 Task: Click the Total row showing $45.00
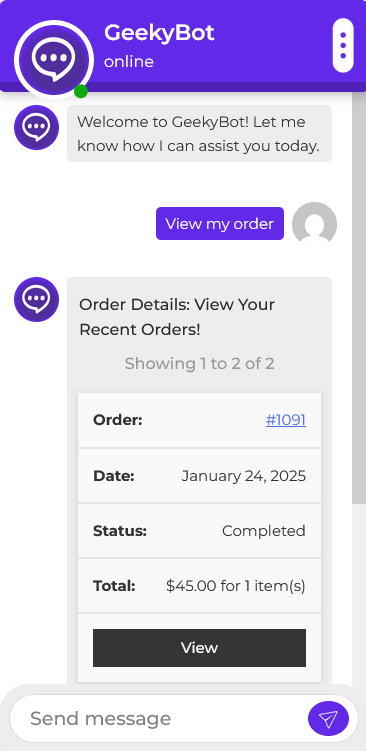pyautogui.click(x=199, y=586)
